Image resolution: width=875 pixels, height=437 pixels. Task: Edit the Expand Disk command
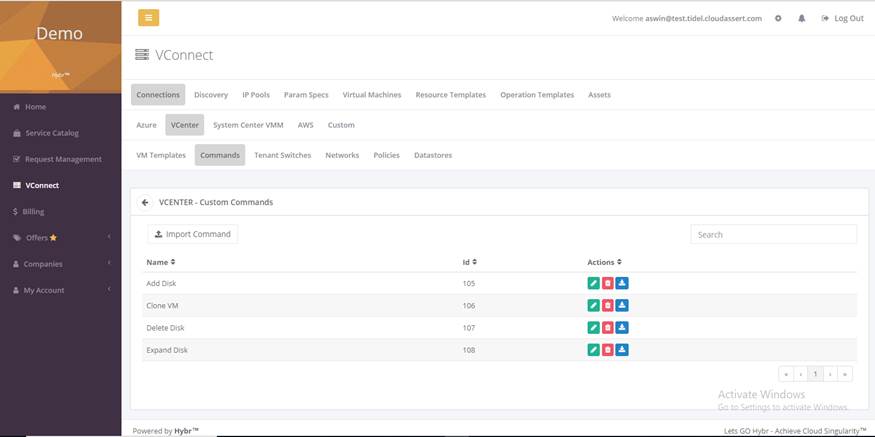click(x=593, y=350)
